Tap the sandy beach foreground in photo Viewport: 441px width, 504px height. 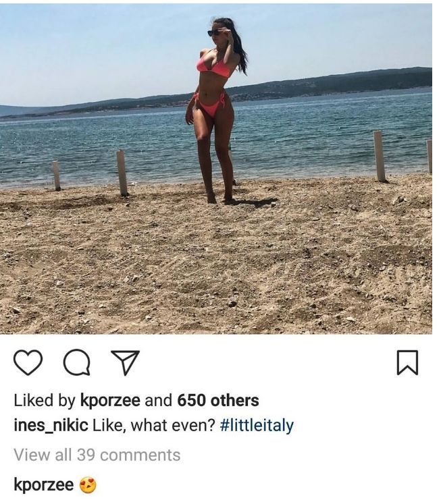(216, 264)
